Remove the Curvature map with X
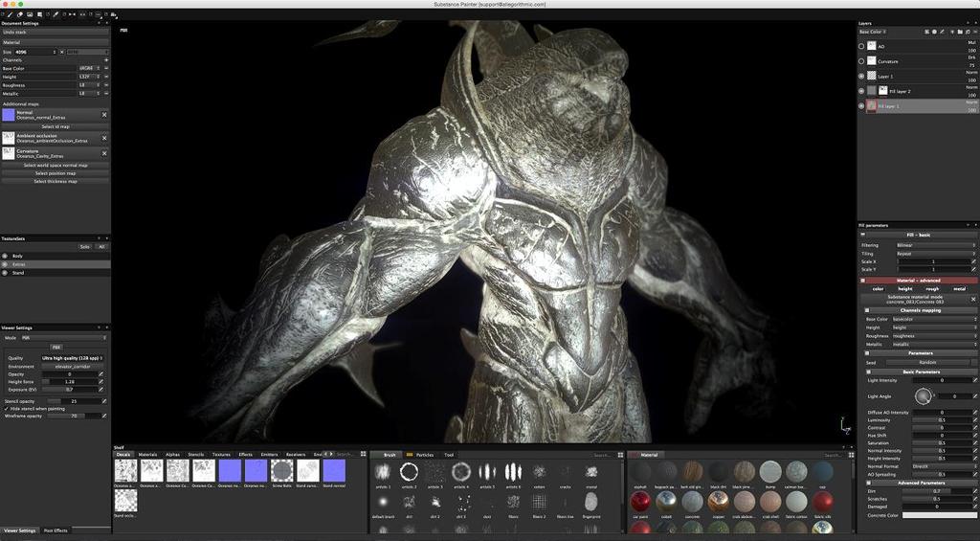The width and height of the screenshot is (980, 541). click(104, 154)
